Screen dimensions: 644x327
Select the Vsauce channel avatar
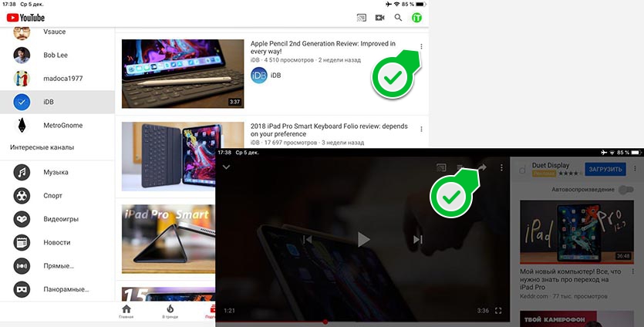pyautogui.click(x=22, y=33)
